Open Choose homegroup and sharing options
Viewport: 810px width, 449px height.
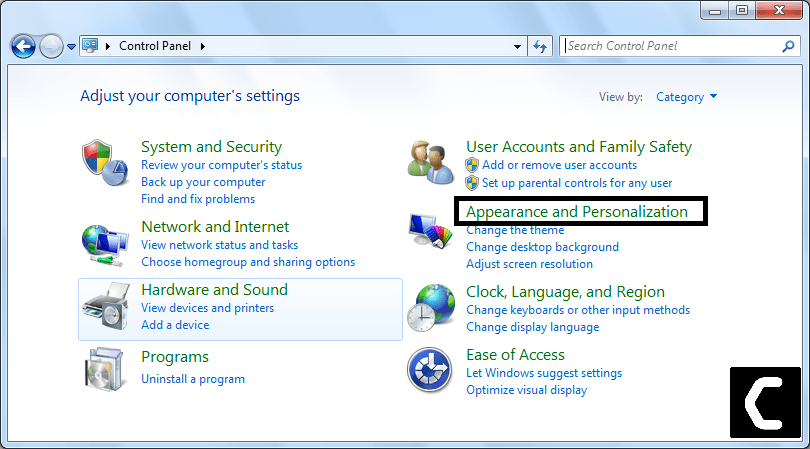tap(248, 262)
